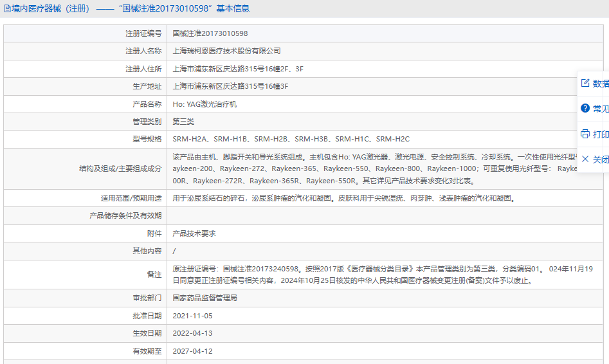This screenshot has width=609, height=364.
Task: Click attachment value 产品技术要求
Action: (x=194, y=233)
